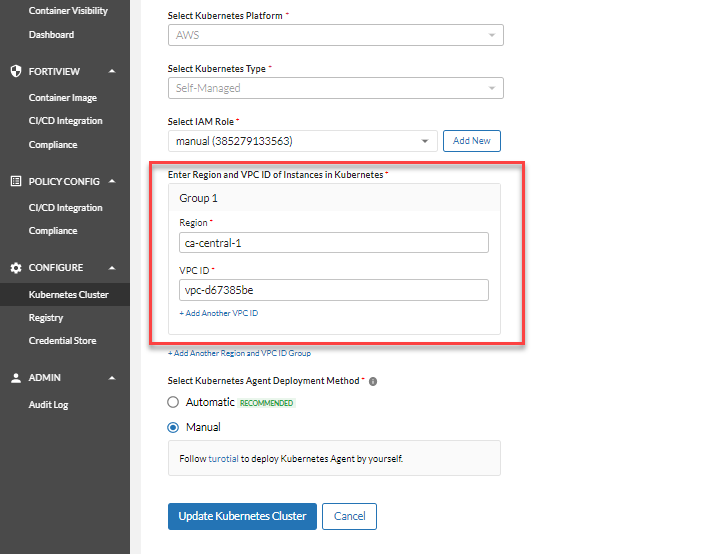
Task: Click Update Kubernetes Cluster button
Action: click(243, 516)
